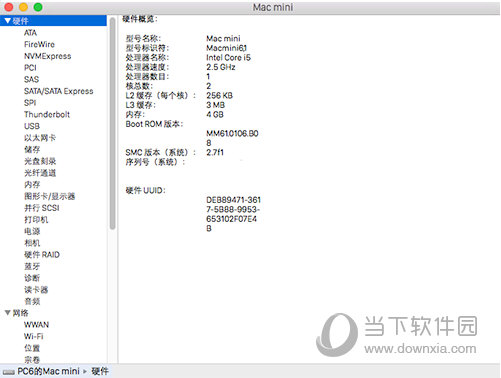Collapse the 硬件 section triangle
This screenshot has height=378, width=501.
[8, 21]
